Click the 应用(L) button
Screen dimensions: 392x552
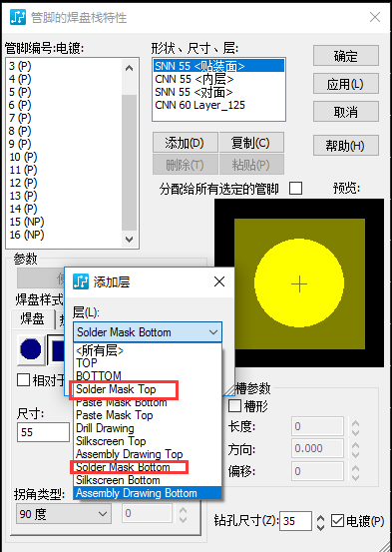[346, 84]
